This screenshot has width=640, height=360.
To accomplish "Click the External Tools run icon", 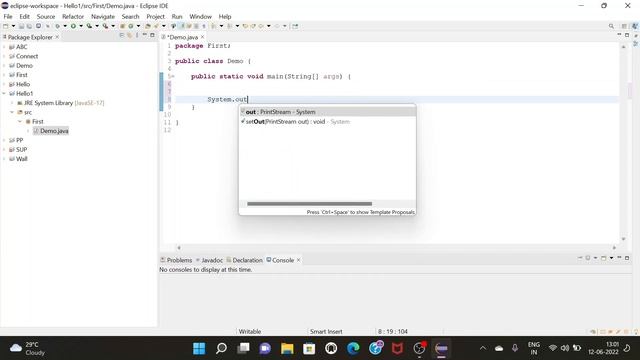I will (105, 26).
